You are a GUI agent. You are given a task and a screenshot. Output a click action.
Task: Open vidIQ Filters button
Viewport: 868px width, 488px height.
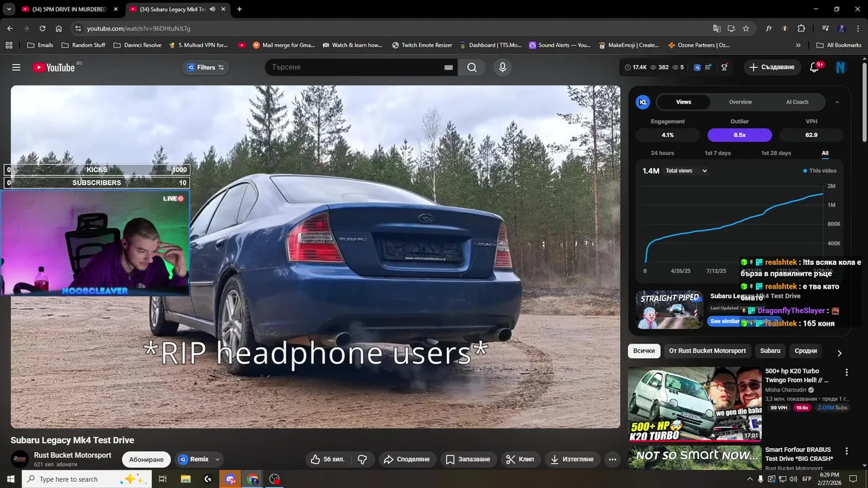[x=205, y=67]
